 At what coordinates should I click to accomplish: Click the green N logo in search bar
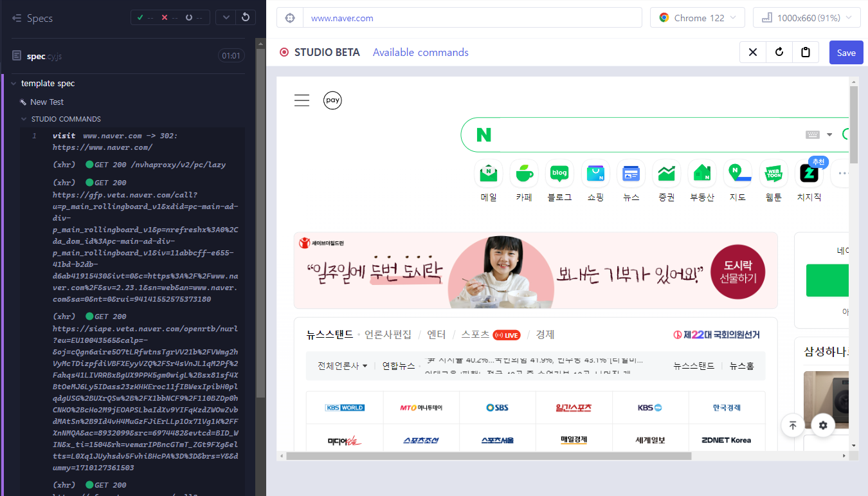coord(484,134)
